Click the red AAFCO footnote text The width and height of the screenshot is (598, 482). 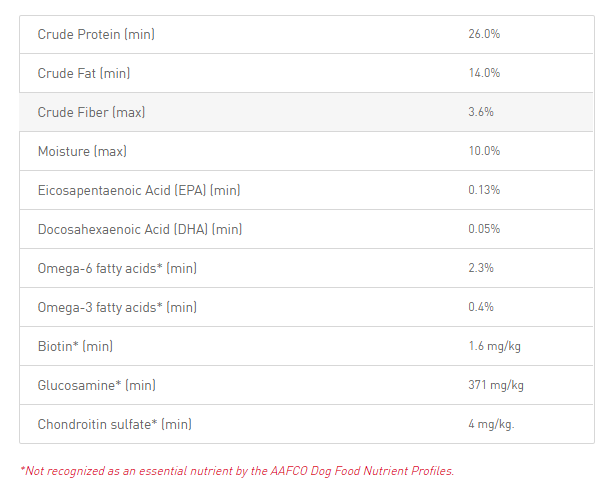237,471
